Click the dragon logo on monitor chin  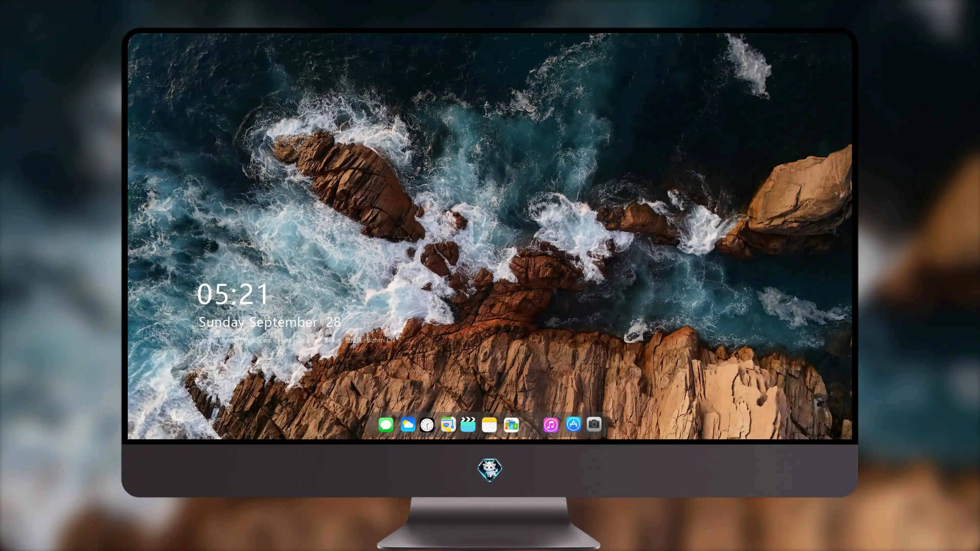[x=490, y=470]
